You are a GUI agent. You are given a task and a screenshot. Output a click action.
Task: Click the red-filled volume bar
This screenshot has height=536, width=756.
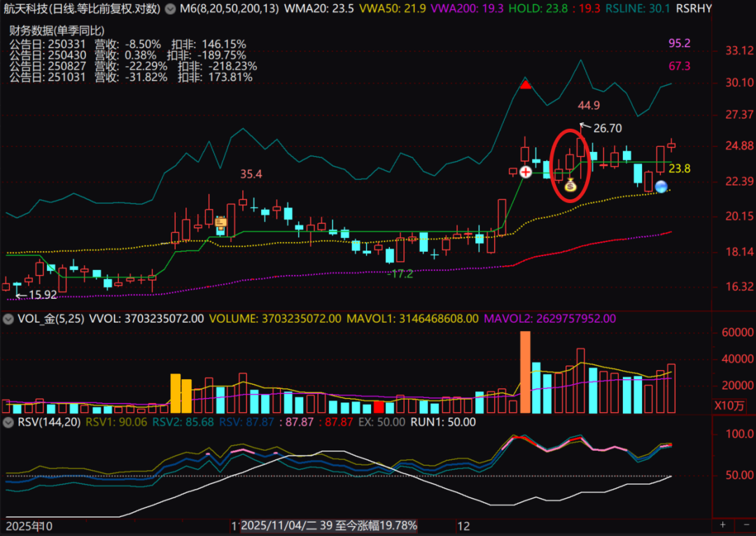pyautogui.click(x=379, y=407)
